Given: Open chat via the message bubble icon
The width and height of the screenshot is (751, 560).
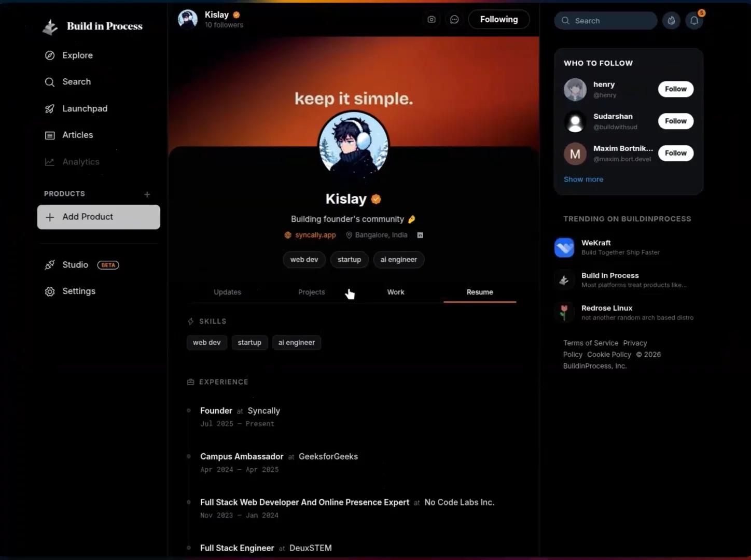Looking at the screenshot, I should point(454,20).
